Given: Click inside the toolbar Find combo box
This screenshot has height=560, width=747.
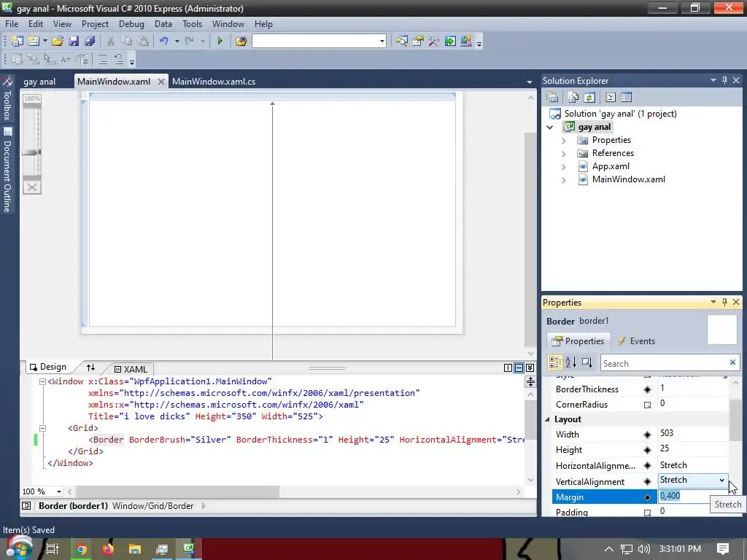Looking at the screenshot, I should coord(315,41).
